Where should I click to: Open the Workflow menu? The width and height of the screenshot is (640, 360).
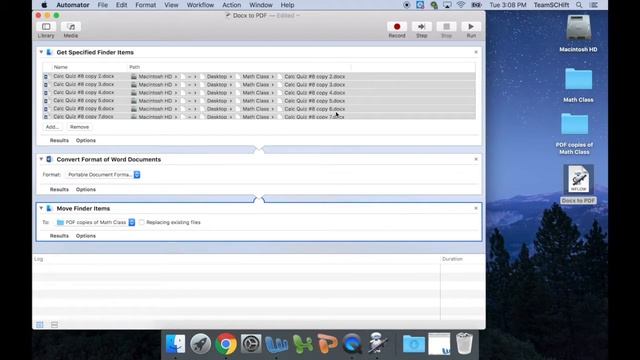pos(200,5)
